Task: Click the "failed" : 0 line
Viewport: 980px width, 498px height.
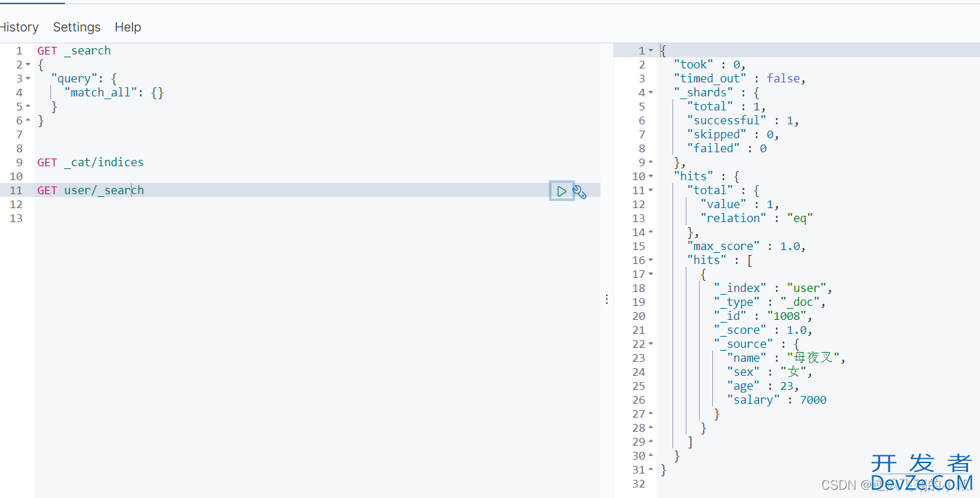Action: (x=727, y=148)
